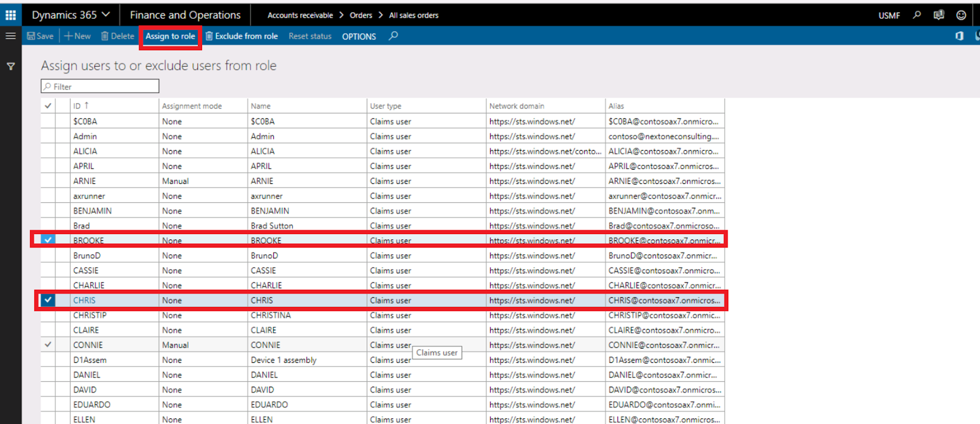Open the Alias column header menu
The width and height of the screenshot is (980, 424).
[665, 106]
